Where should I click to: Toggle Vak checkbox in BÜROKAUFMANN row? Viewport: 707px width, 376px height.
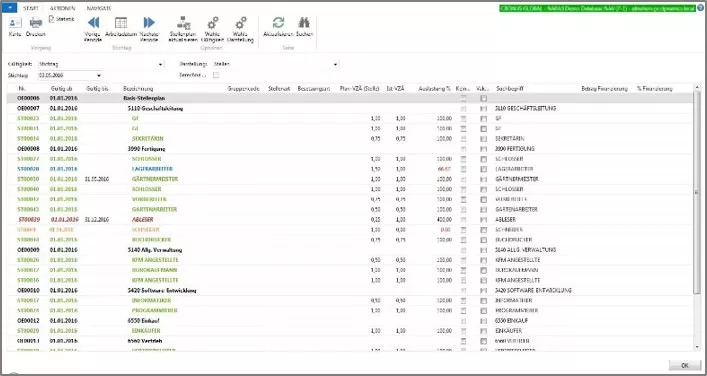[484, 270]
